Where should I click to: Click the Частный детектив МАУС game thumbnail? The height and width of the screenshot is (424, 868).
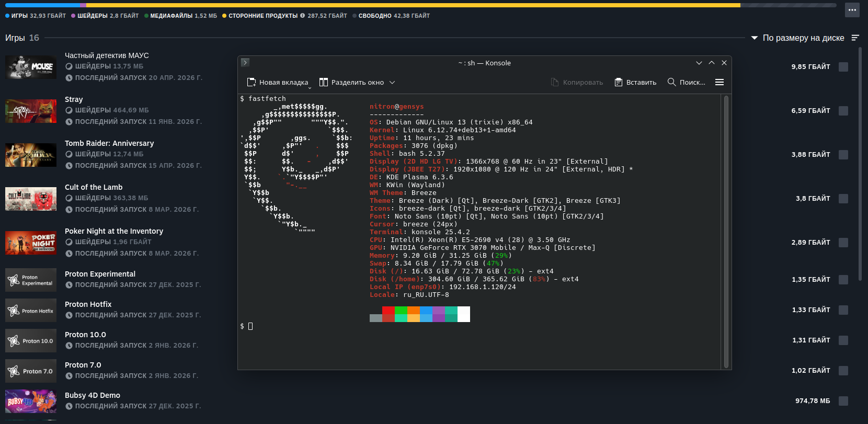tap(31, 67)
